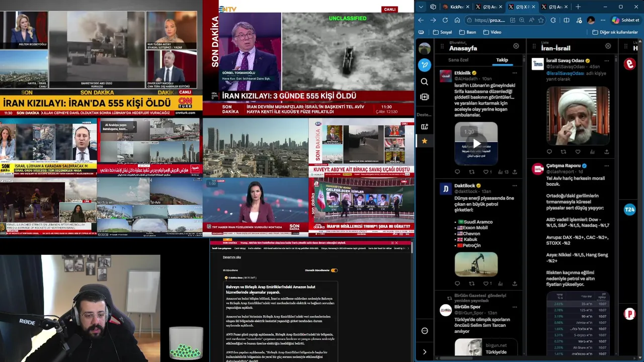Open the more options circle in sidebar
Image resolution: width=644 pixels, height=362 pixels.
425,331
